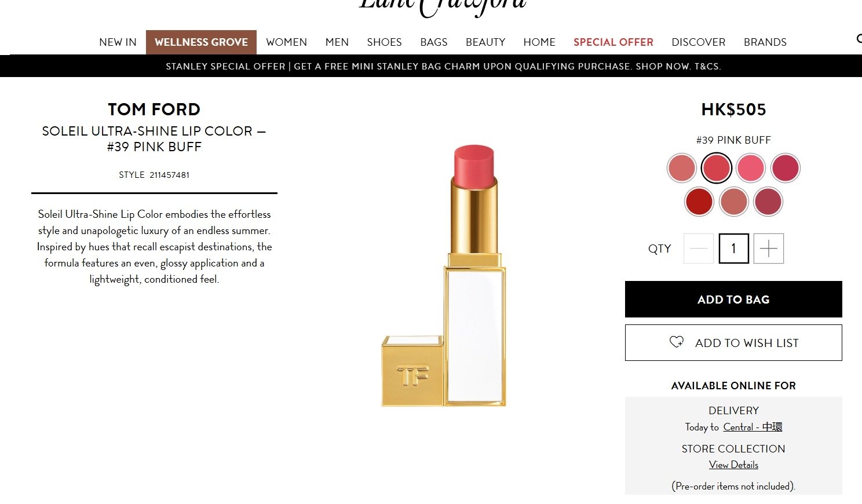Image resolution: width=862 pixels, height=504 pixels.
Task: Click Add to Wish List button
Action: point(733,342)
